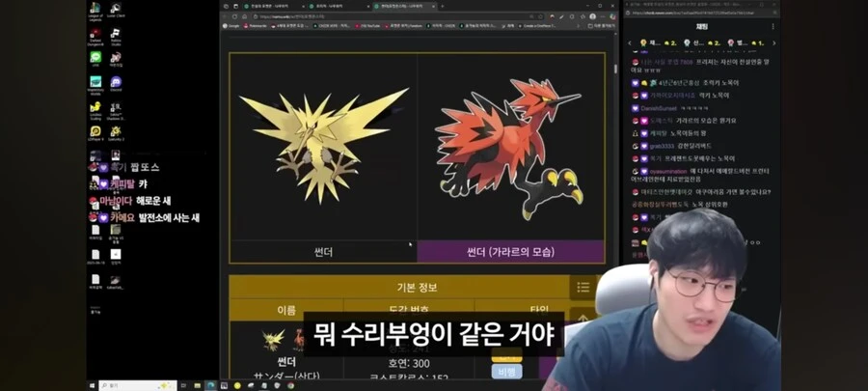The height and width of the screenshot is (391, 868).
Task: Bookmark this page with star icon
Action: pos(541,16)
